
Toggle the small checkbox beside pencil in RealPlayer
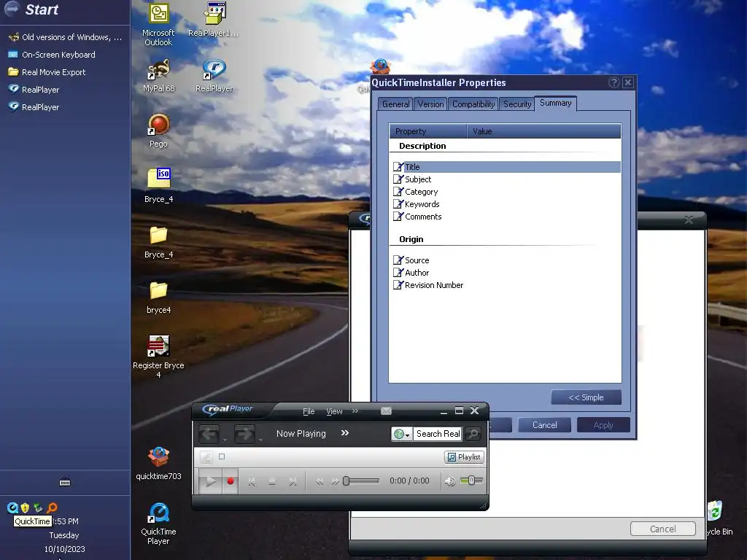pos(222,456)
